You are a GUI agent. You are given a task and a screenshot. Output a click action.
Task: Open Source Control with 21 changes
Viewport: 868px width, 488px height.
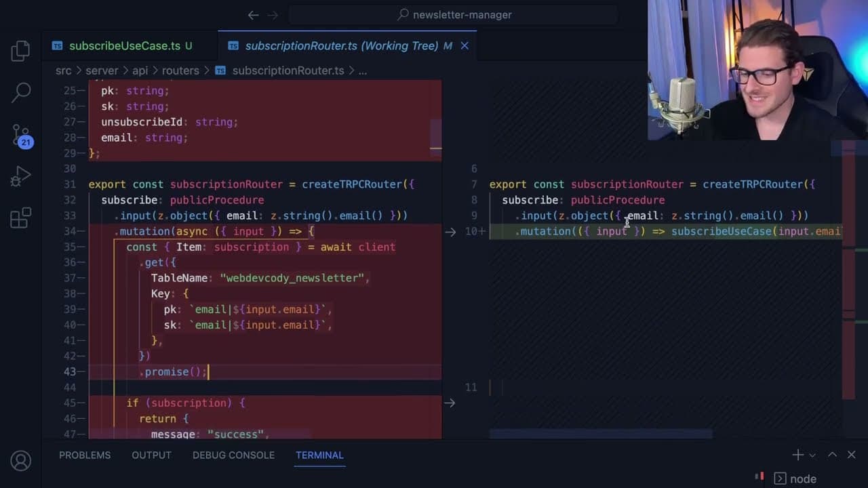21,136
